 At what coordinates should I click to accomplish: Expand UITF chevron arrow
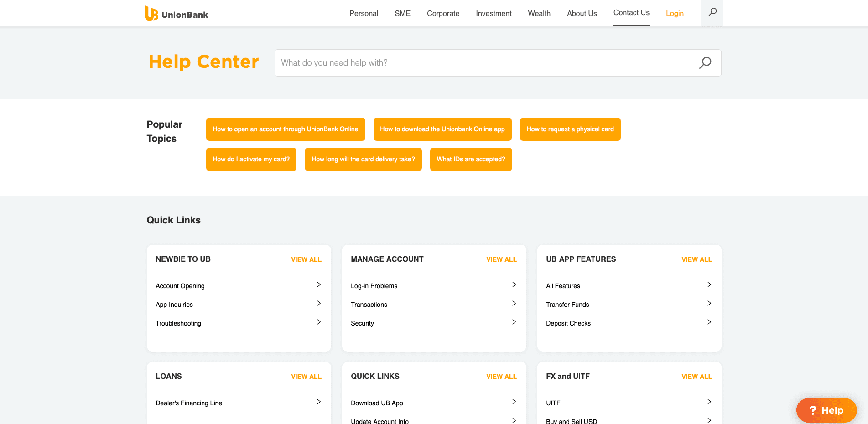point(709,402)
